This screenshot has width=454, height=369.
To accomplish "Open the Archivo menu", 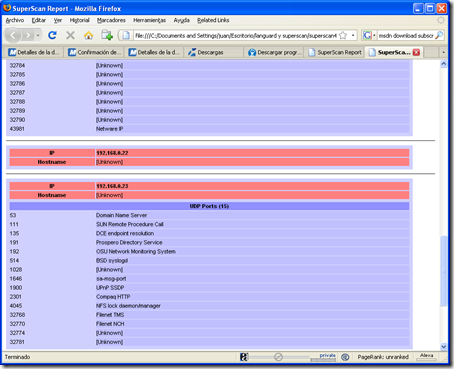I will (x=15, y=20).
